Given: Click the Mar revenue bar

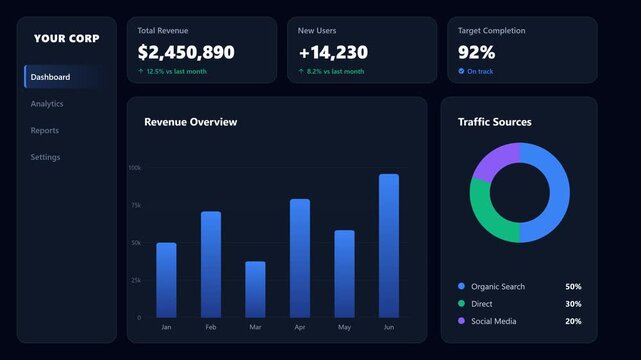Looking at the screenshot, I should [x=256, y=289].
